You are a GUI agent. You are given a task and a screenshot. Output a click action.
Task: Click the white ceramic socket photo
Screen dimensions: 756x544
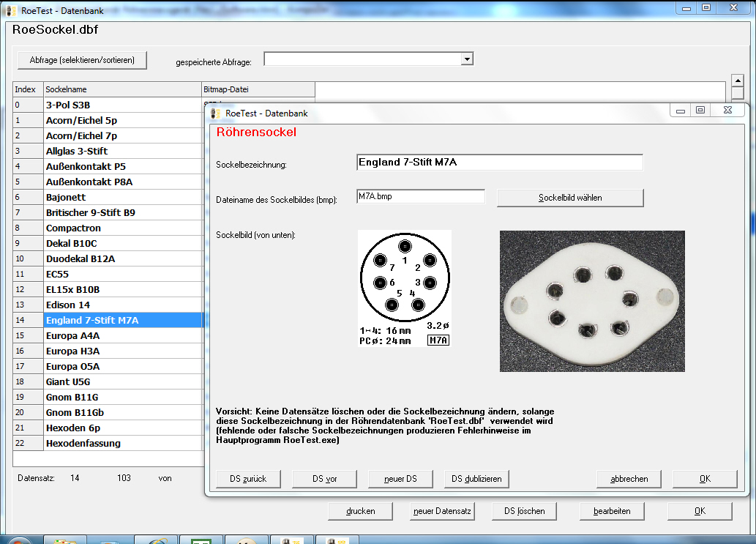click(591, 301)
